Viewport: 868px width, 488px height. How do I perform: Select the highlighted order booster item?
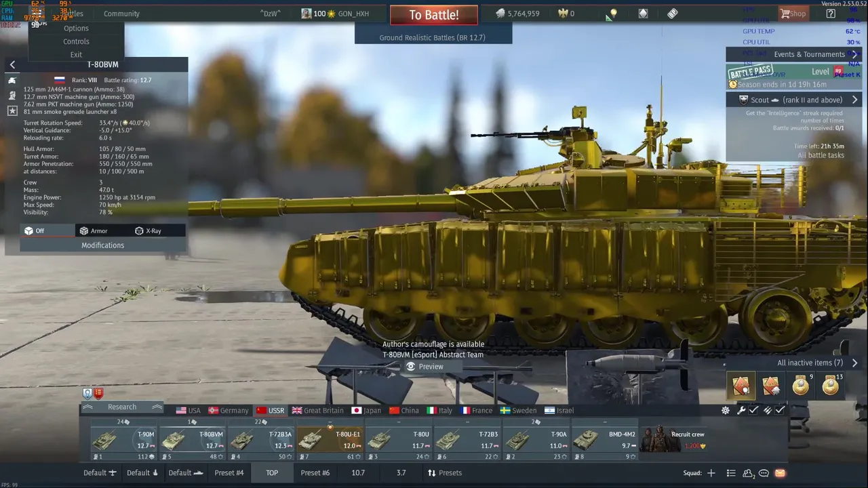[741, 386]
